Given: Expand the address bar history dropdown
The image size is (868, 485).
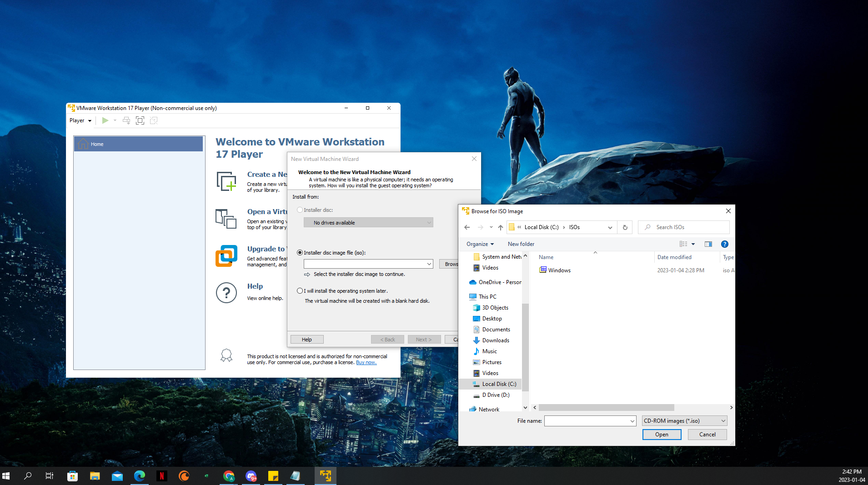Looking at the screenshot, I should click(x=610, y=227).
